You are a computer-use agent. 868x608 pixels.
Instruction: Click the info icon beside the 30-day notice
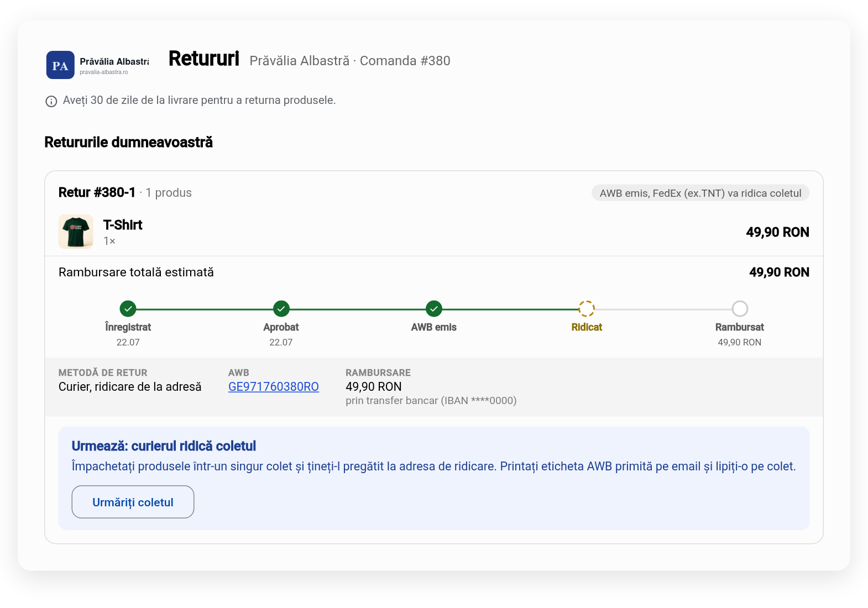click(x=51, y=101)
